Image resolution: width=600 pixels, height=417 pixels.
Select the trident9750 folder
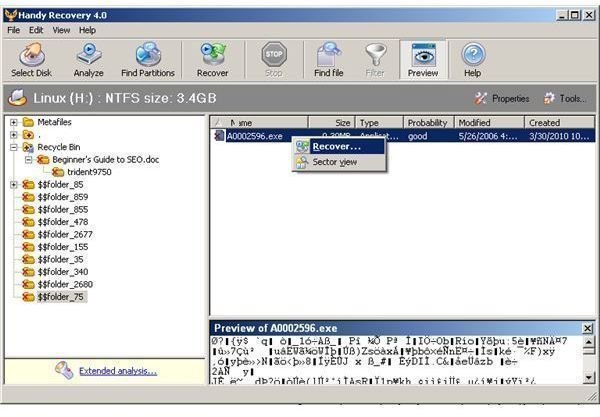89,172
